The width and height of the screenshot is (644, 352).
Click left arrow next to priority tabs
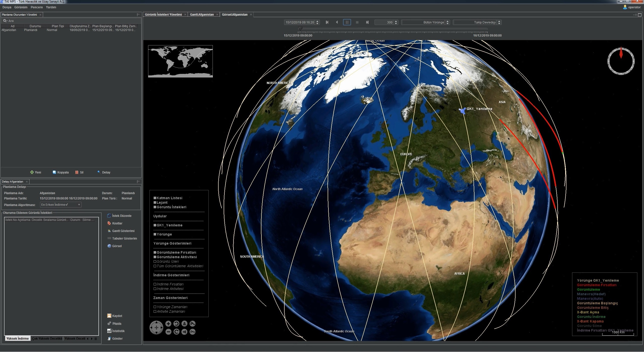[x=88, y=339]
